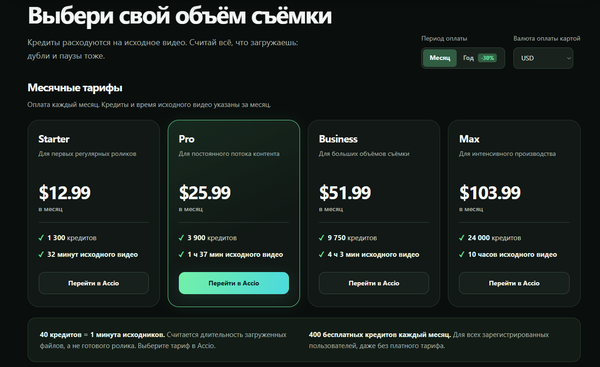Click the checkmark next to 9 750 кредитов
Viewport: 600px width, 367px height.
pos(321,238)
